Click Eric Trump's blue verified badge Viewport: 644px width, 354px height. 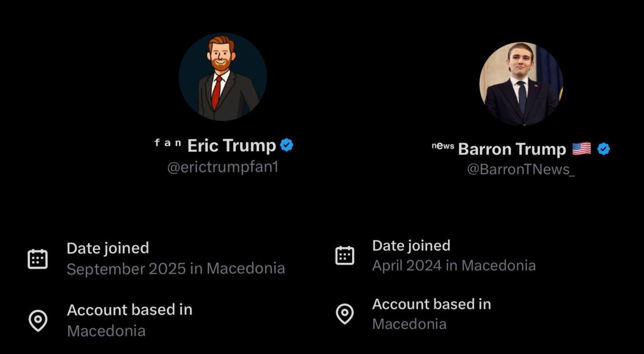point(287,145)
